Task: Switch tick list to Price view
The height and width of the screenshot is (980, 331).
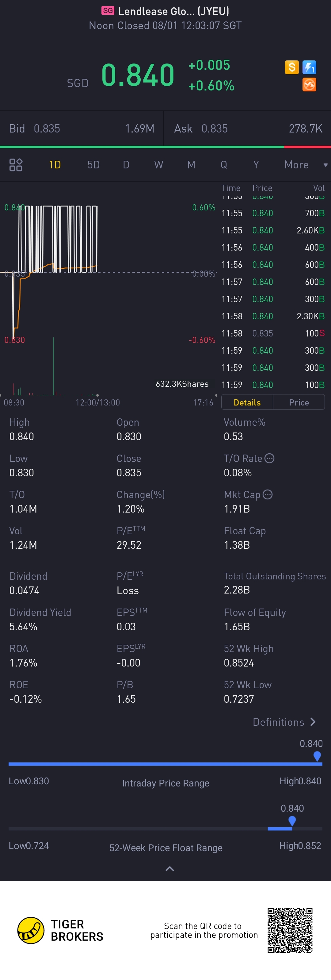Action: click(299, 402)
